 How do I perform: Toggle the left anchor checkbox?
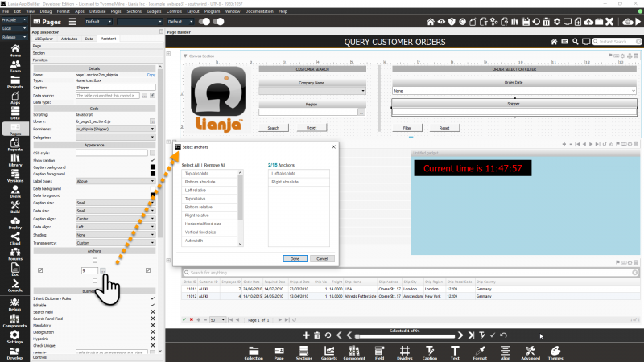[41, 270]
